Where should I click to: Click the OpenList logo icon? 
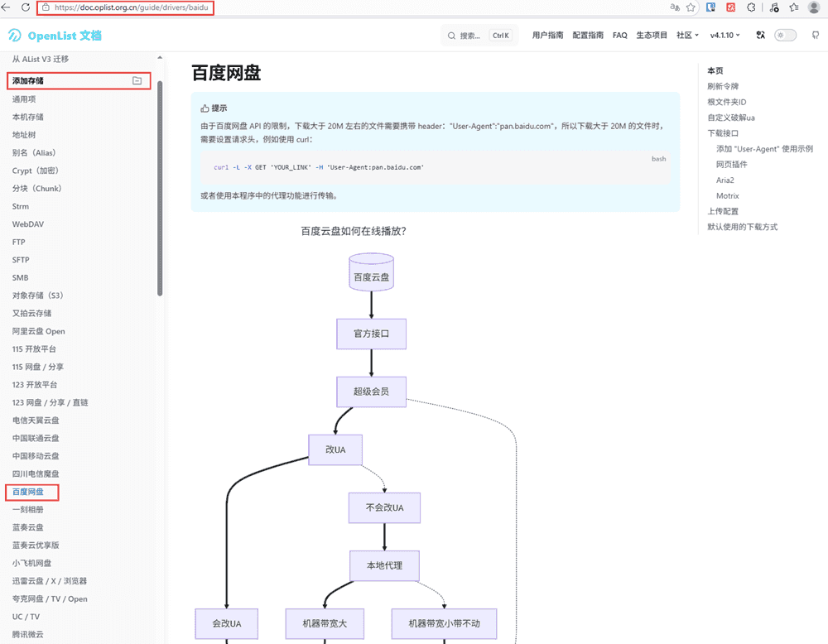pyautogui.click(x=15, y=36)
